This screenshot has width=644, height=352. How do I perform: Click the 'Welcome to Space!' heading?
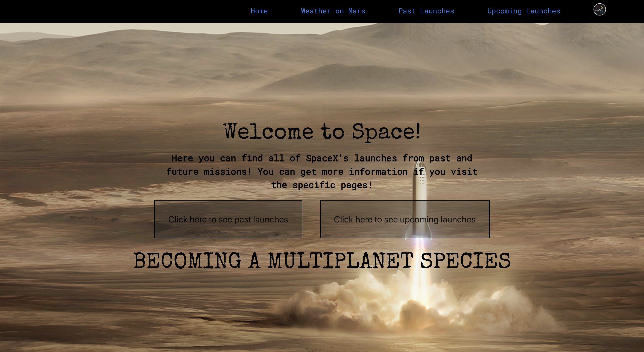point(322,132)
